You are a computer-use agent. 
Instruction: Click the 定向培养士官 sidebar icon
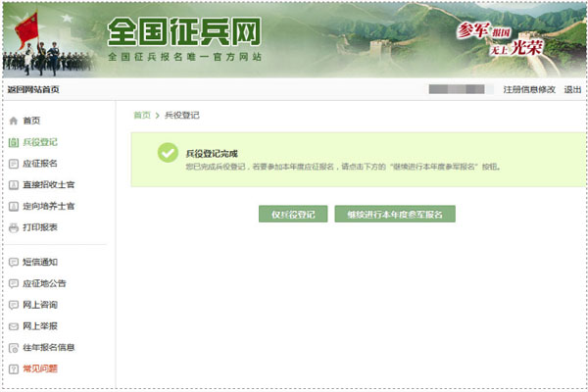pyautogui.click(x=14, y=207)
